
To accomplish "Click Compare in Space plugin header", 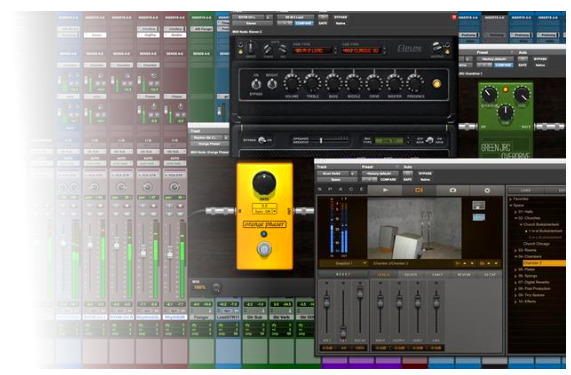I will click(388, 179).
